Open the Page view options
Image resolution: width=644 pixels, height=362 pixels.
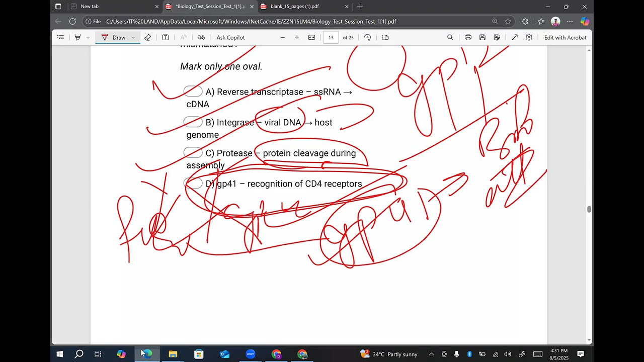click(x=385, y=37)
